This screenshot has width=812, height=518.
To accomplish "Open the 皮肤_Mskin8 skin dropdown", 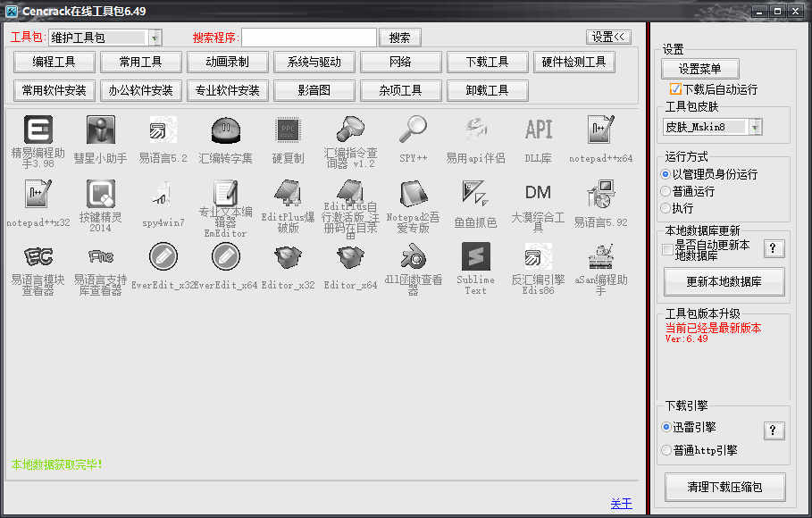I will 755,127.
